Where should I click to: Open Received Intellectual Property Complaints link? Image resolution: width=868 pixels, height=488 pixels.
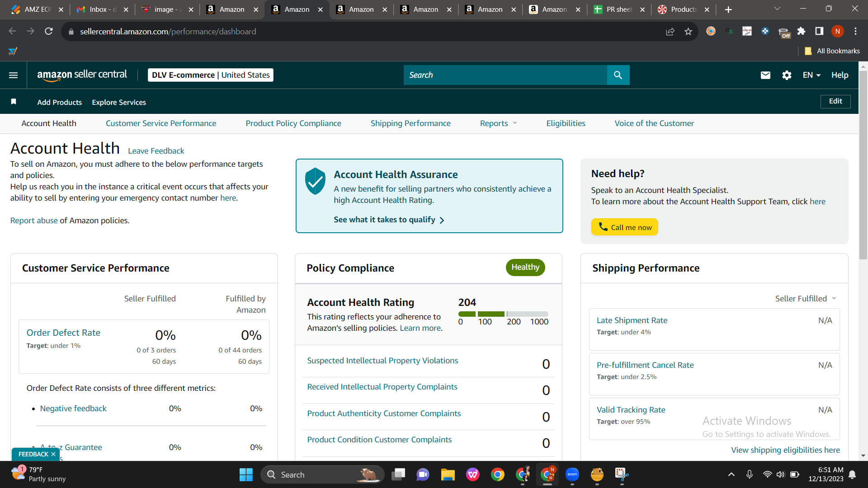[382, 387]
